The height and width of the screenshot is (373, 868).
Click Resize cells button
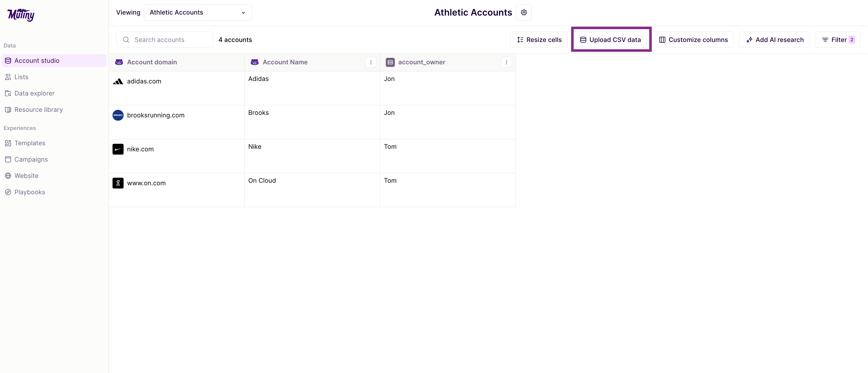[539, 40]
